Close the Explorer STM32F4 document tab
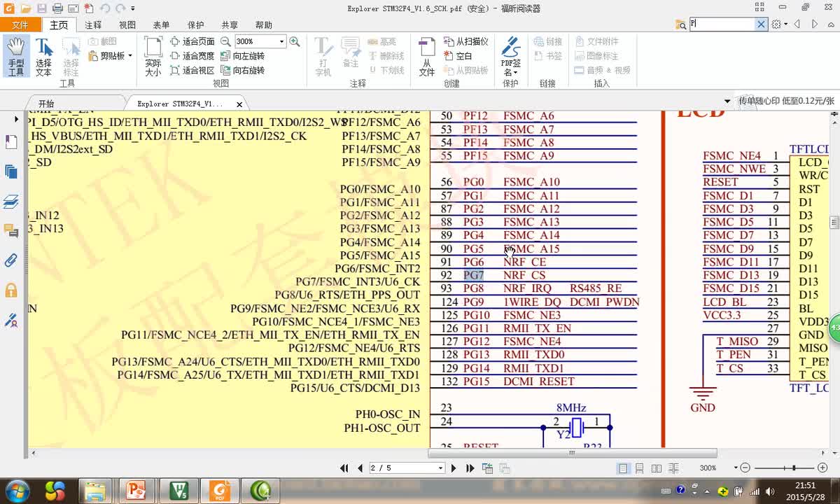The width and height of the screenshot is (840, 504). click(239, 104)
